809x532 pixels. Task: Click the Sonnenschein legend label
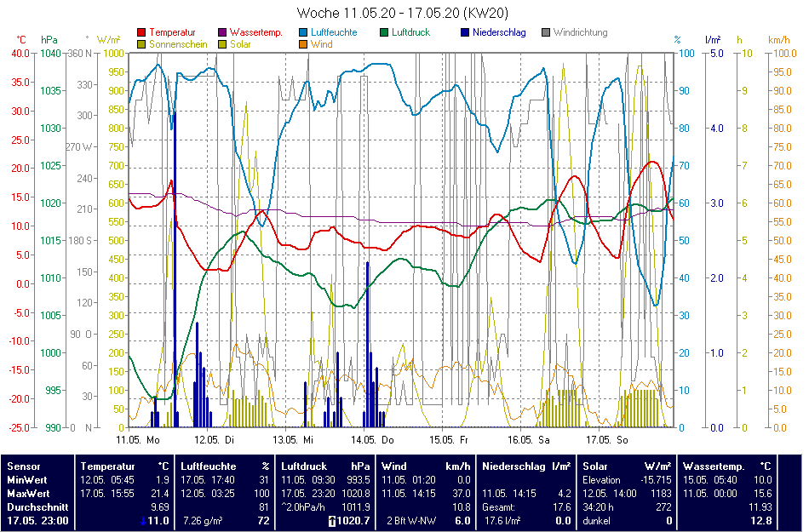[178, 44]
